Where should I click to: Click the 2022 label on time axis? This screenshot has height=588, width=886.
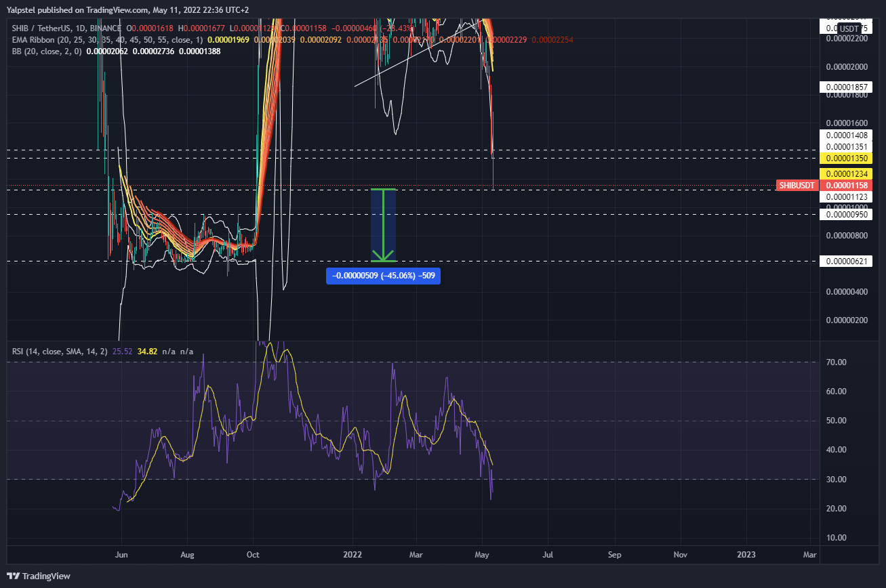click(353, 554)
